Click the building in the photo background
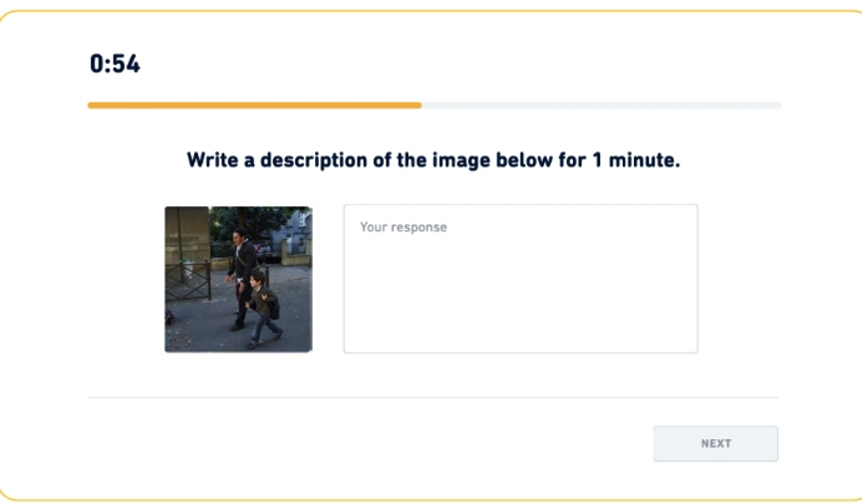 click(294, 234)
